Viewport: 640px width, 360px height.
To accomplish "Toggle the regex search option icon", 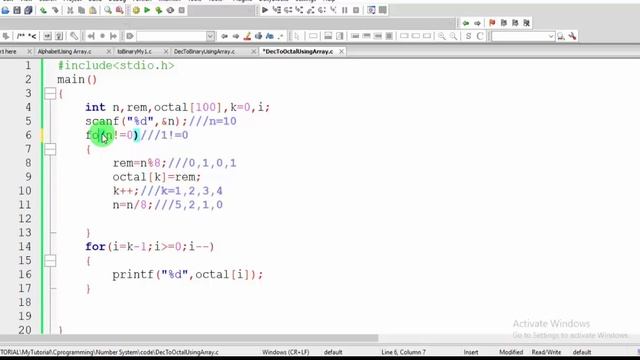I will tap(281, 36).
